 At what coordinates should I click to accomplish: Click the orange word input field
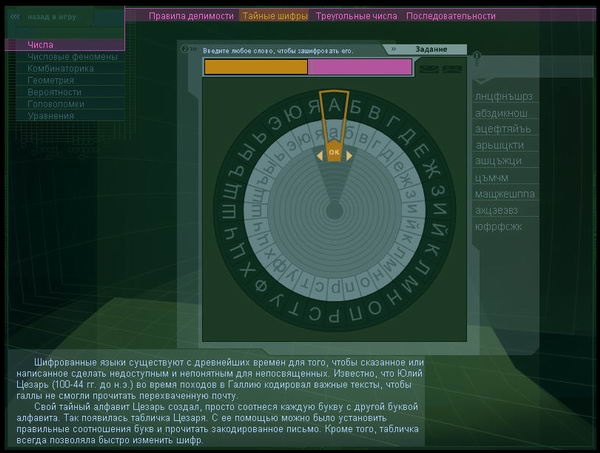[x=255, y=67]
